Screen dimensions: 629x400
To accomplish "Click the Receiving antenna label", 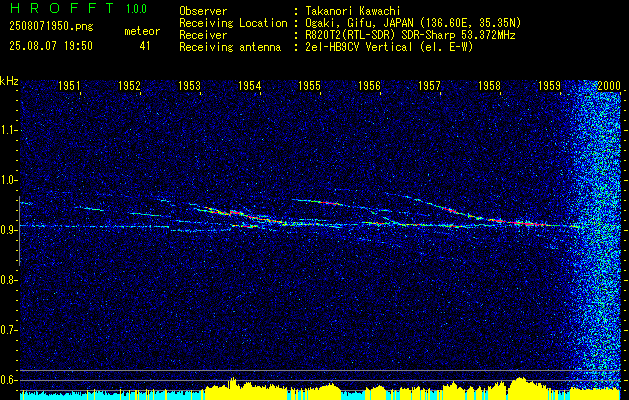I will [x=230, y=47].
